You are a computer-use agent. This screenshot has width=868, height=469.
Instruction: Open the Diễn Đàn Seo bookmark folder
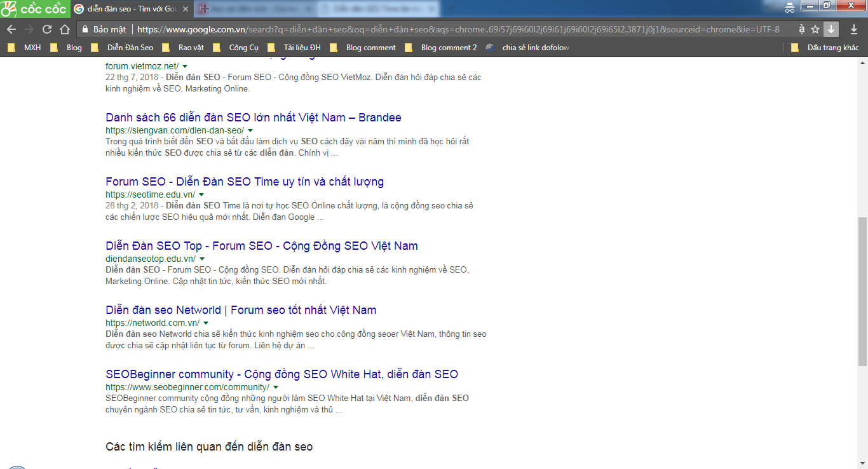click(122, 48)
